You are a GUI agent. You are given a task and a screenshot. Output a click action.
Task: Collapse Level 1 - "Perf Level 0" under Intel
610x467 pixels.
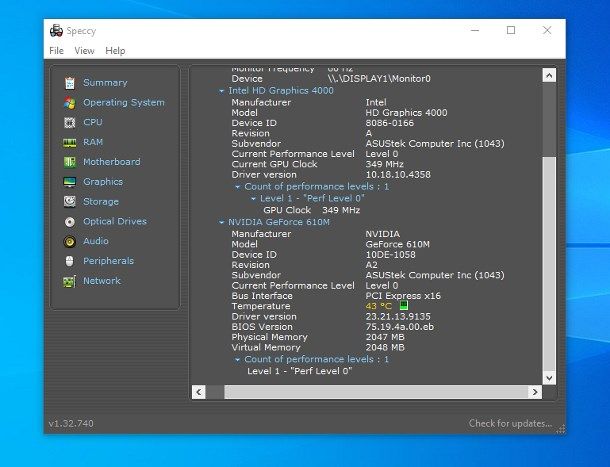click(253, 199)
